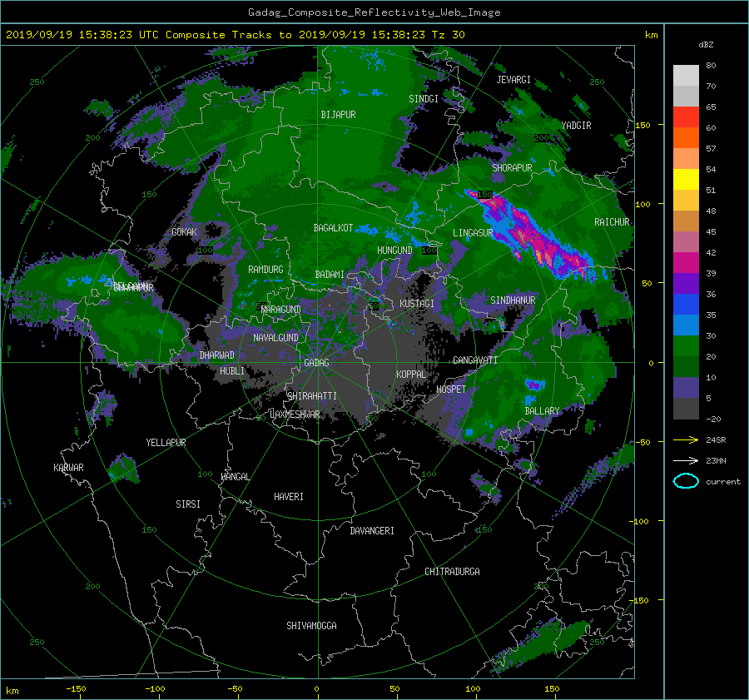Click the LAXMESHWAR city label
Screen dimensions: 749x700
click(x=295, y=415)
